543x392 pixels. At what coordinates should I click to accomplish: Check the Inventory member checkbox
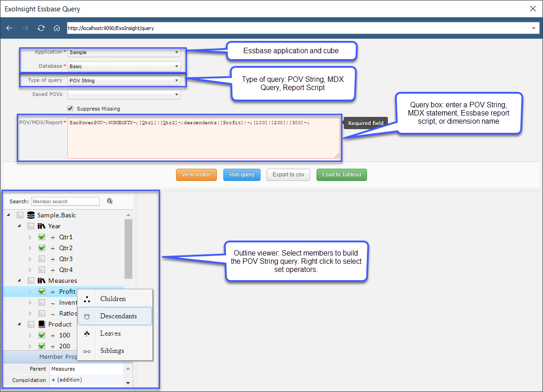[42, 302]
